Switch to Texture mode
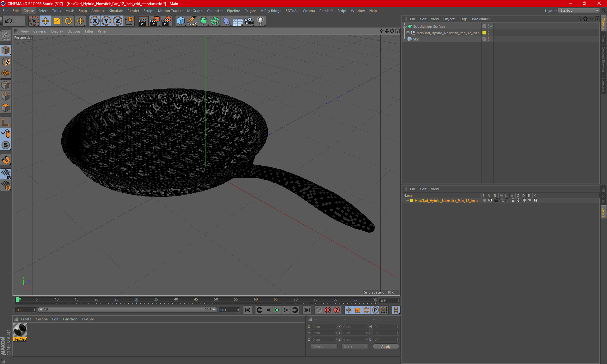607x364 pixels. pyautogui.click(x=6, y=62)
